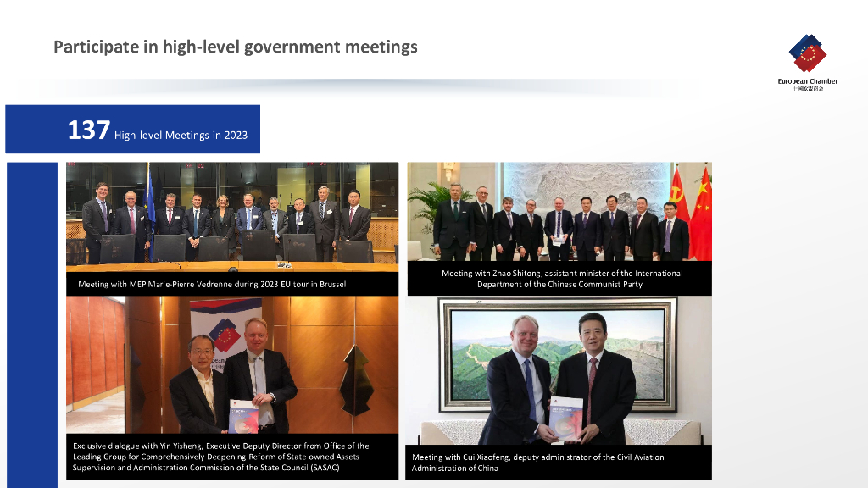This screenshot has width=868, height=488.
Task: Click the vertical blue bar beside photos
Action: tap(31, 324)
